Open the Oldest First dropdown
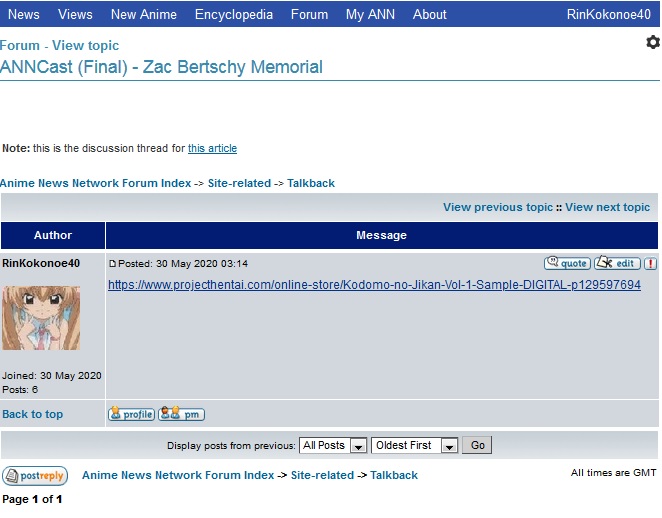Screen dimensions: 662x518 coord(415,445)
